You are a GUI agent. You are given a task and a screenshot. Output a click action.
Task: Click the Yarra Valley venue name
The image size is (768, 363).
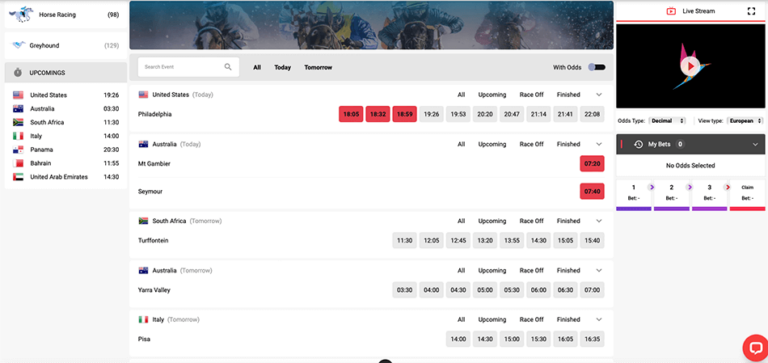(154, 290)
